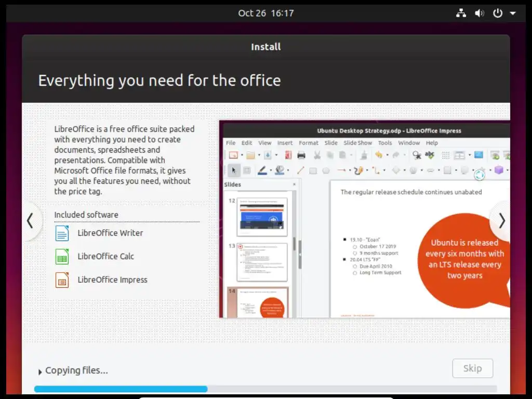Click the Redo arrow icon

(395, 155)
